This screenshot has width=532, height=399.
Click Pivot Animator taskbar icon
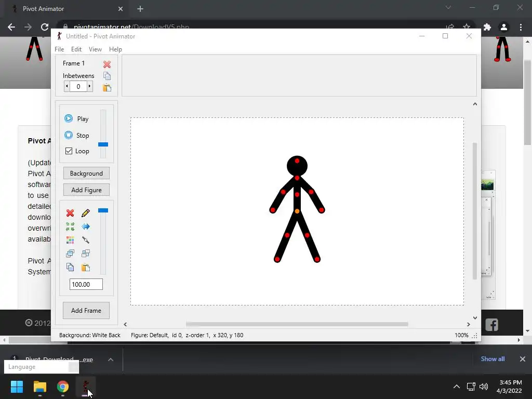(x=86, y=387)
